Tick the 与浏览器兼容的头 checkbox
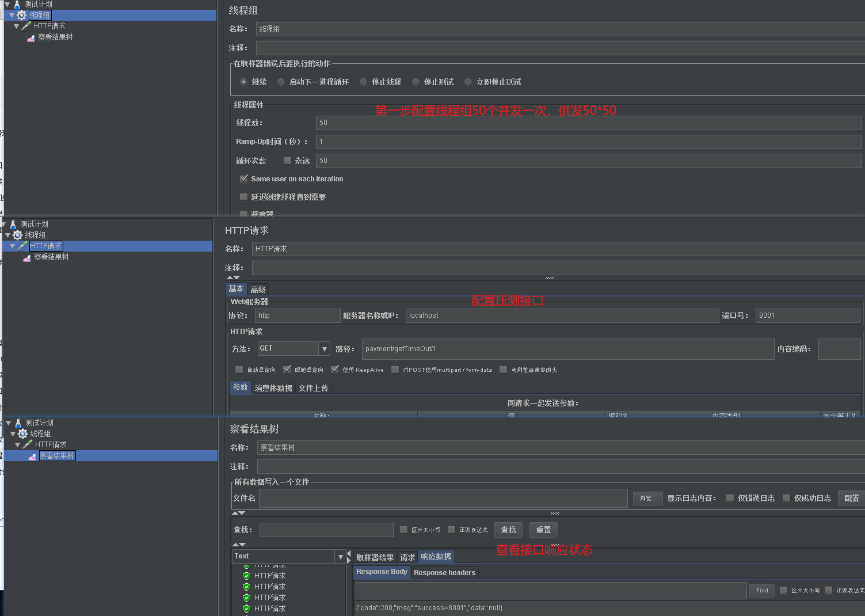The width and height of the screenshot is (865, 616). pyautogui.click(x=504, y=370)
